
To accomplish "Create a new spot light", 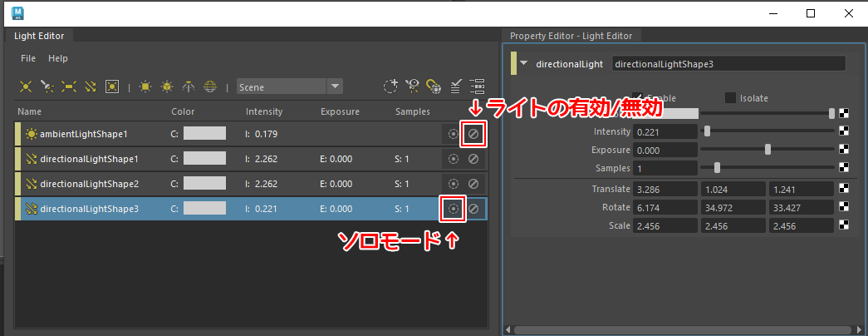I will (x=47, y=86).
